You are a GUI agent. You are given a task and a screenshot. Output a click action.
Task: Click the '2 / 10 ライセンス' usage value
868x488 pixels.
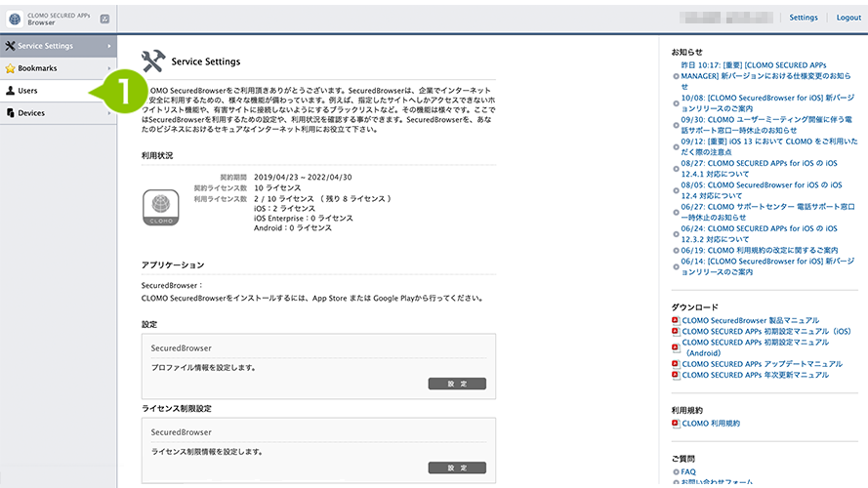click(x=284, y=199)
